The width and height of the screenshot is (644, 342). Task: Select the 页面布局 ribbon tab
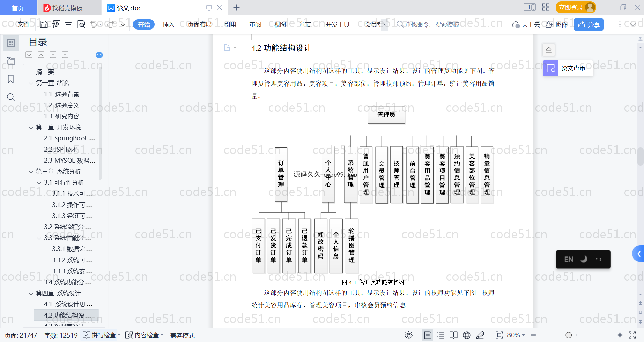tap(199, 24)
